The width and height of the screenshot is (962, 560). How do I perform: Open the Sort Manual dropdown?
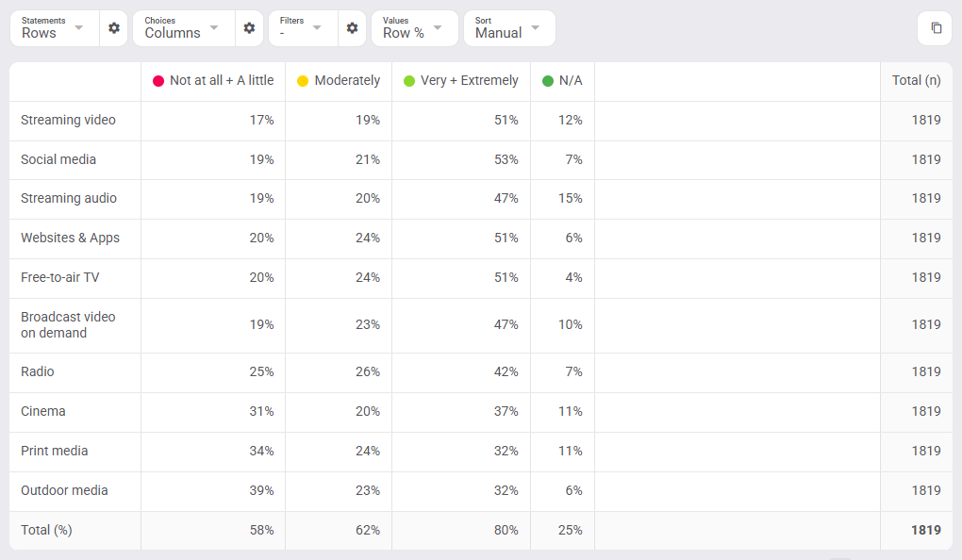coord(509,28)
